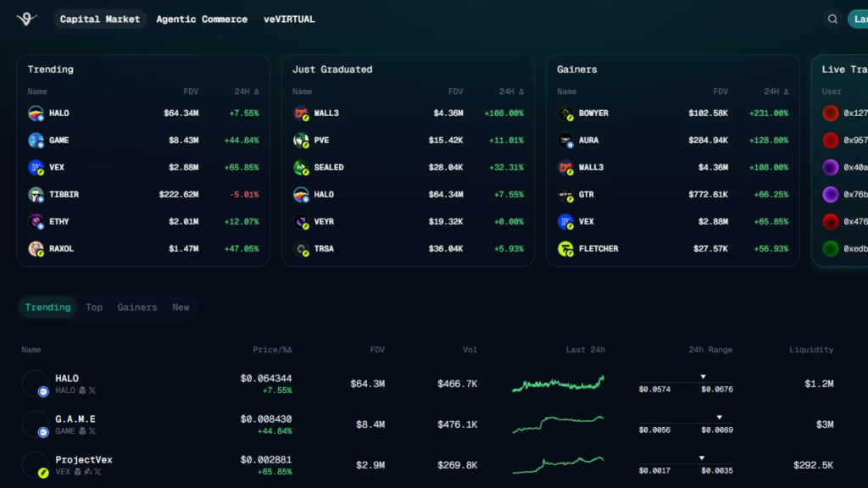Image resolution: width=868 pixels, height=488 pixels.
Task: Click the Just Graduated card title
Action: 332,69
